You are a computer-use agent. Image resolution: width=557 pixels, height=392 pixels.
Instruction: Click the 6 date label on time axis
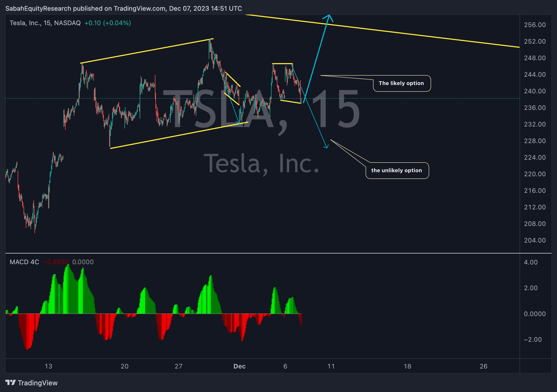tap(285, 366)
